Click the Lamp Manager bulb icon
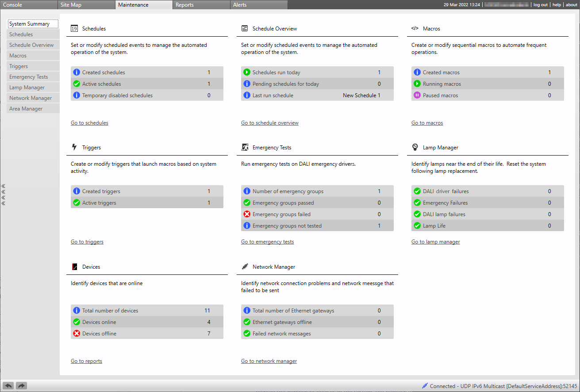The width and height of the screenshot is (580, 392). [x=415, y=148]
